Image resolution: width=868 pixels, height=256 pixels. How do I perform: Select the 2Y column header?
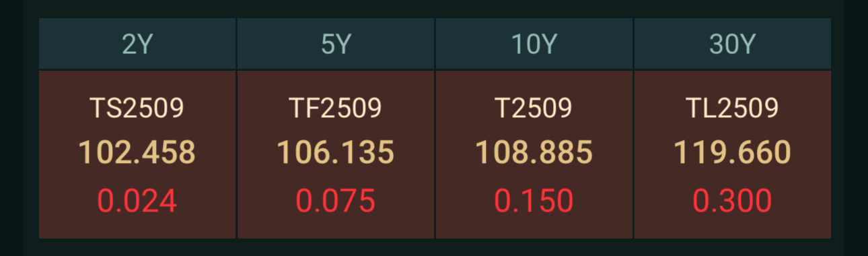(x=137, y=44)
